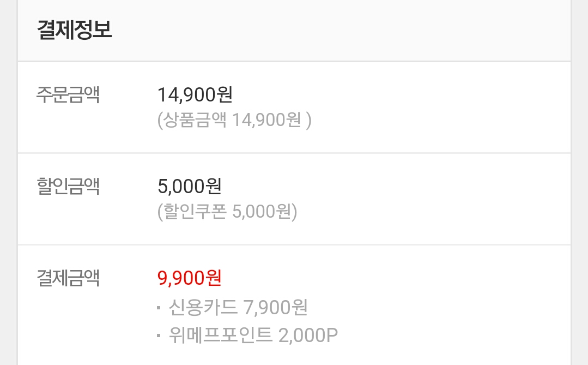Image resolution: width=588 pixels, height=365 pixels.
Task: Click the bullet before 신용카드
Action: point(159,308)
